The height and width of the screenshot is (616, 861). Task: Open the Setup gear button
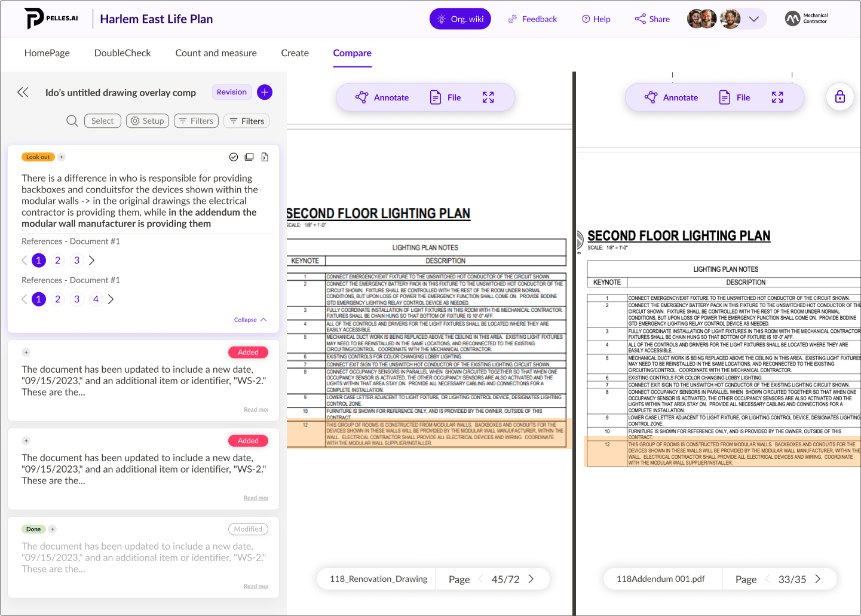[148, 121]
